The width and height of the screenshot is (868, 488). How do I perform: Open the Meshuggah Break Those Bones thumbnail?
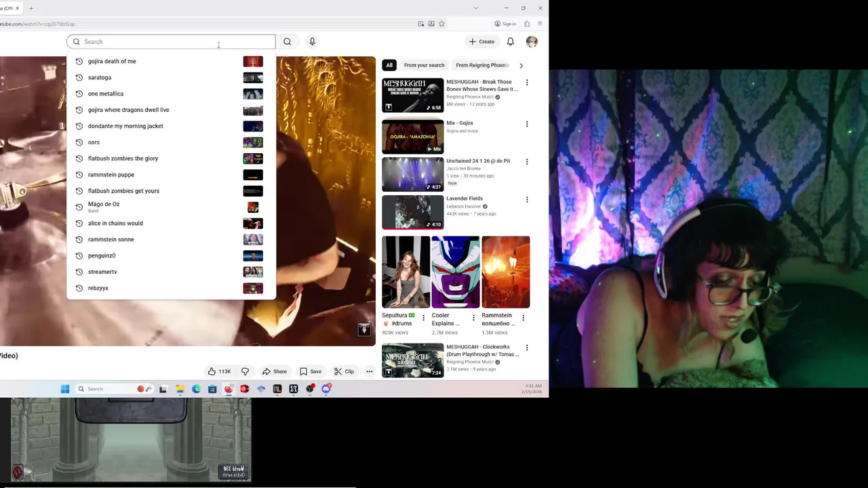pyautogui.click(x=412, y=95)
